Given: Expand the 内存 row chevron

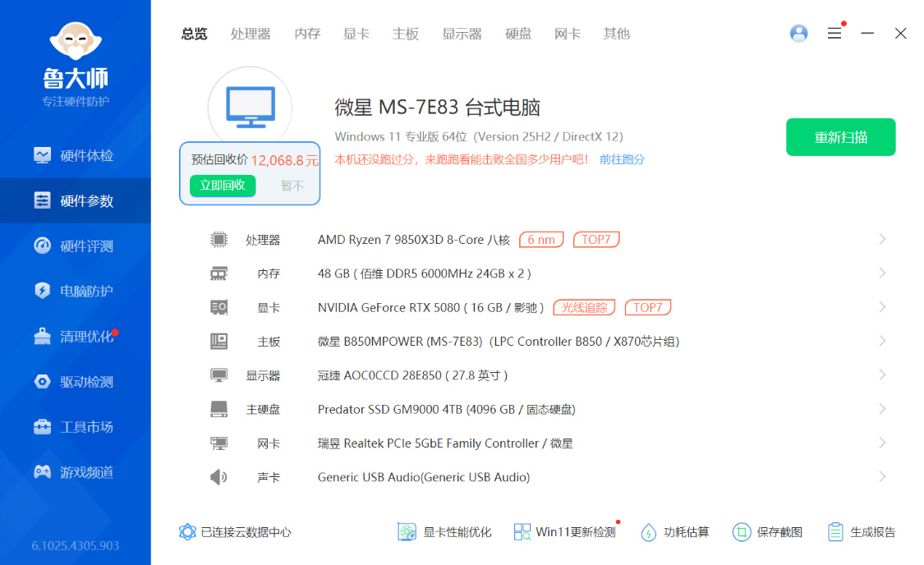Looking at the screenshot, I should pos(882,273).
